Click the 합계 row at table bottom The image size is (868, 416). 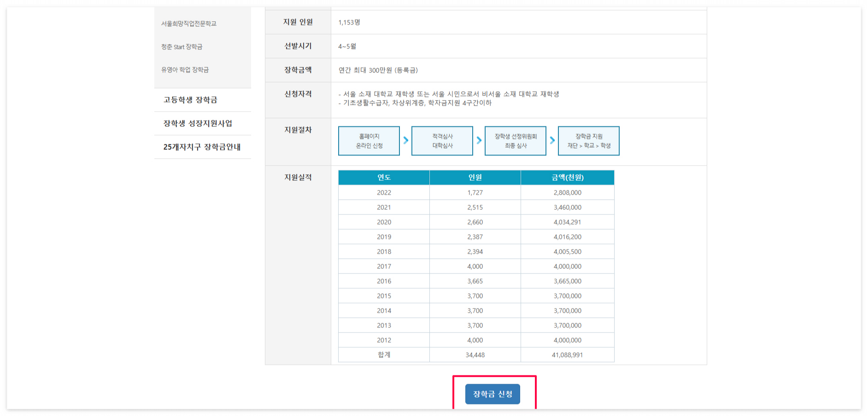(475, 355)
